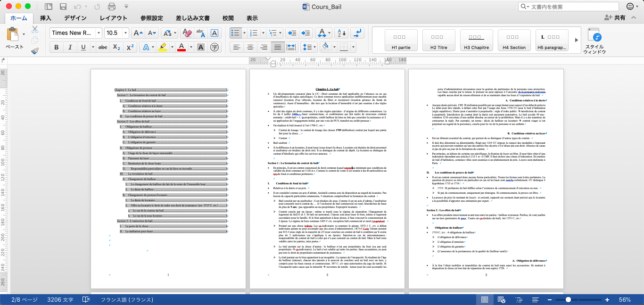Click the spelling check icon in status bar

[86, 300]
